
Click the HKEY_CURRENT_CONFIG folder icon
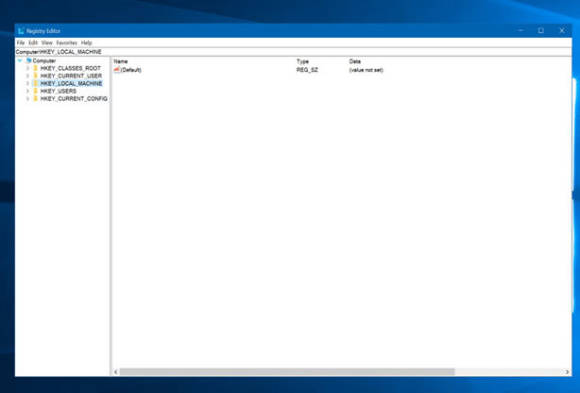click(36, 99)
